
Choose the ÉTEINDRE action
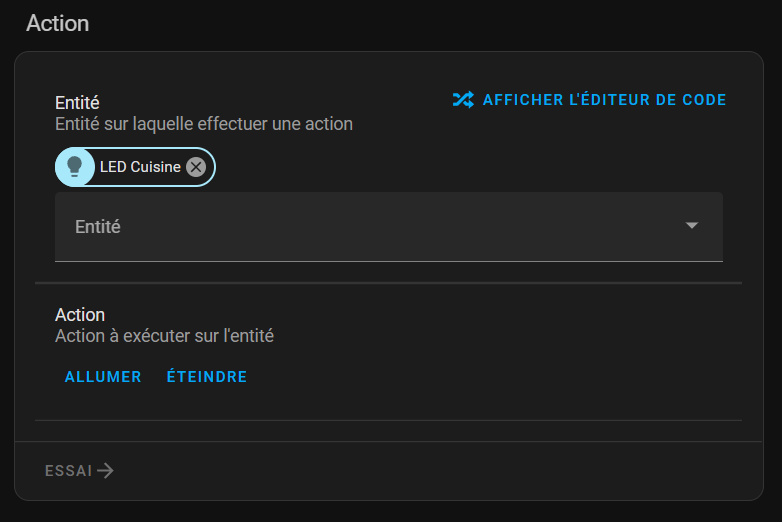click(207, 377)
